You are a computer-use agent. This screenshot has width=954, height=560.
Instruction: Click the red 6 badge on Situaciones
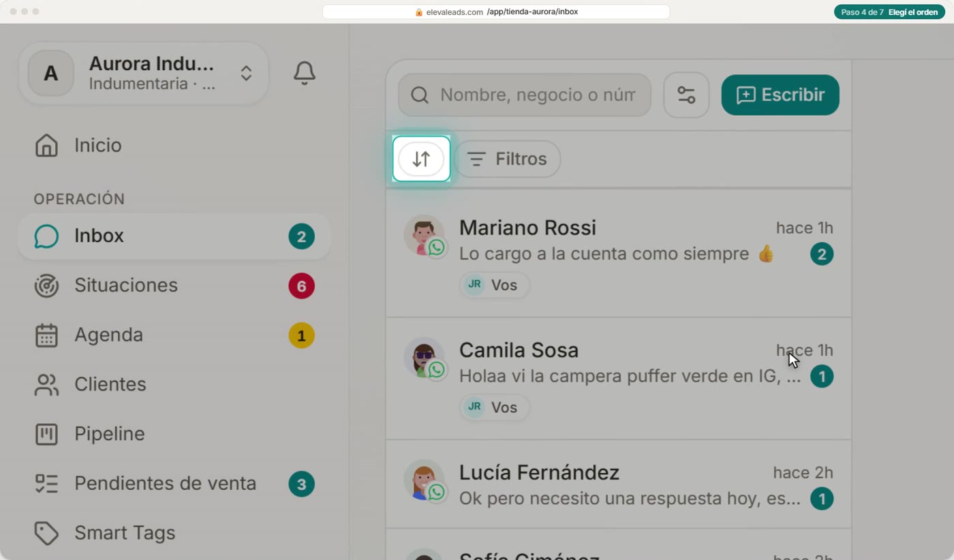[301, 286]
